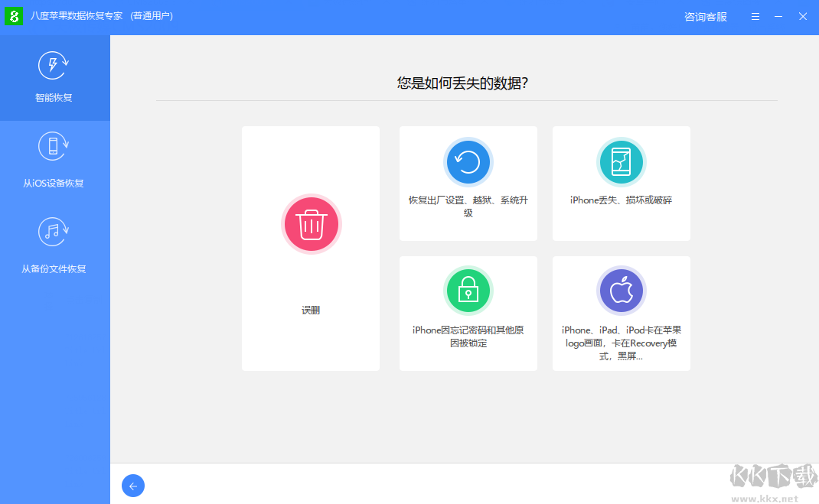Click the purple Apple logo icon for stuck devices

pyautogui.click(x=621, y=291)
